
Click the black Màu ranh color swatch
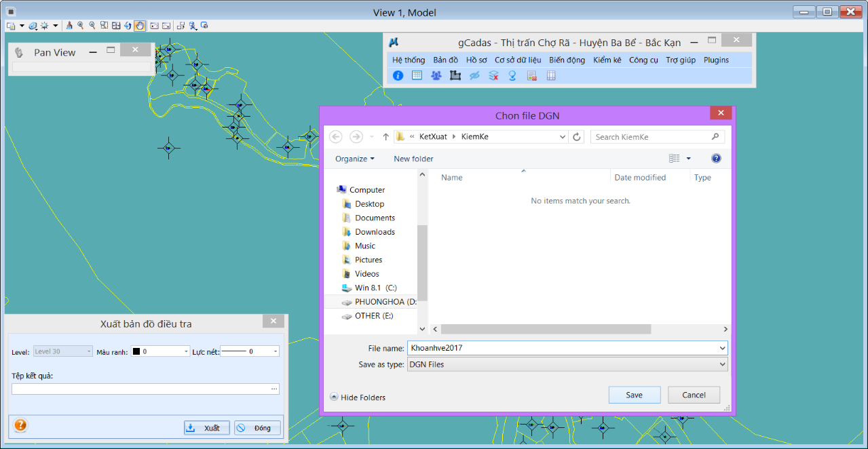coord(136,351)
